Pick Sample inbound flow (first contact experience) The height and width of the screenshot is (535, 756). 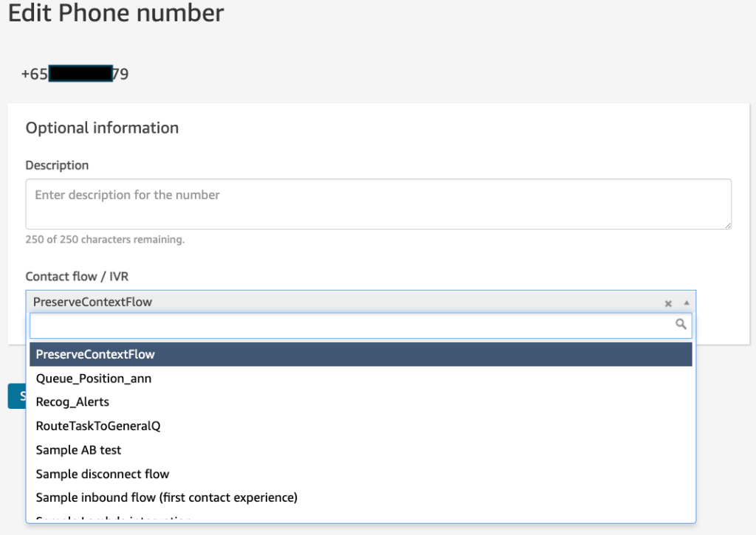tap(166, 497)
